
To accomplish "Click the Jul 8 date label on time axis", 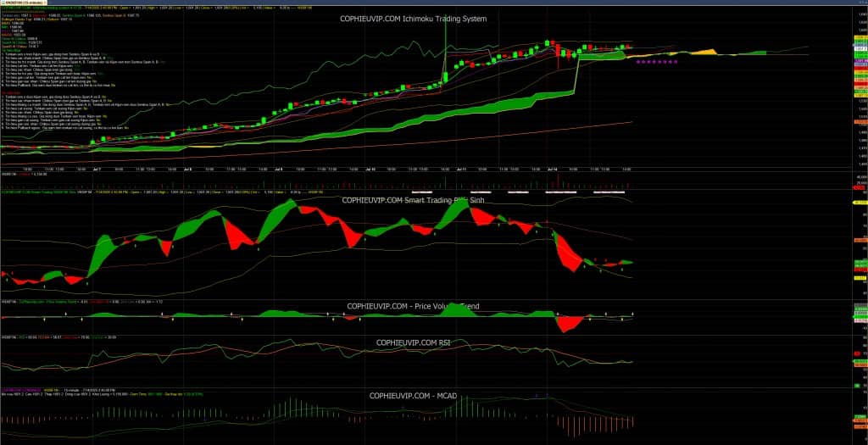I will tap(187, 169).
